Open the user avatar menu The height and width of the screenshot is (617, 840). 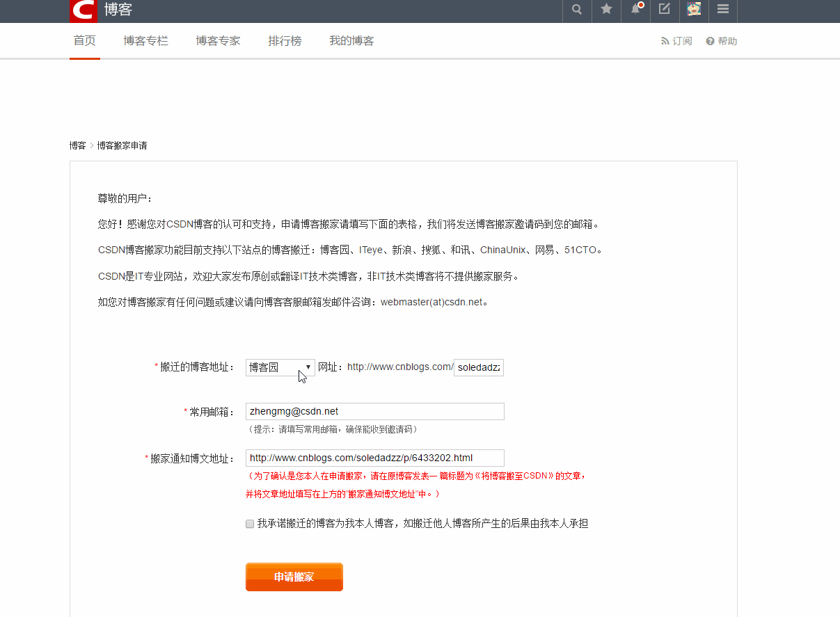click(x=694, y=9)
